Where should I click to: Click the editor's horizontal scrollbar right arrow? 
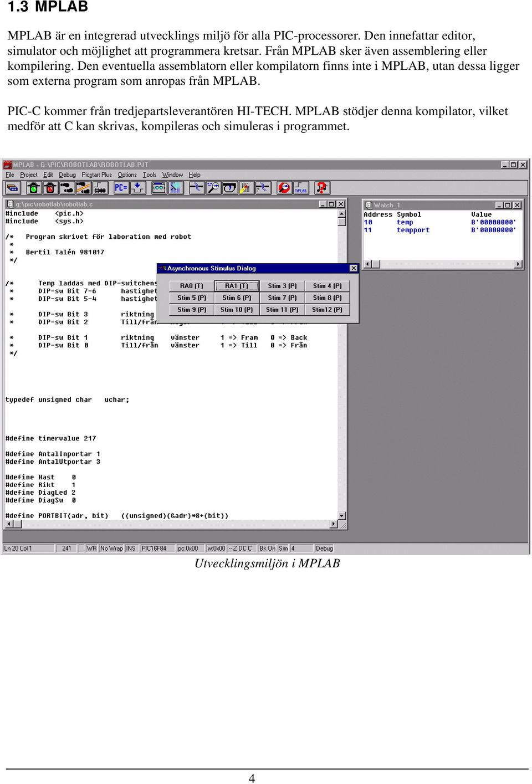coord(334,524)
